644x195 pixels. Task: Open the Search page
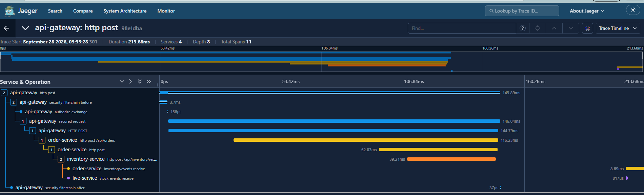click(55, 11)
